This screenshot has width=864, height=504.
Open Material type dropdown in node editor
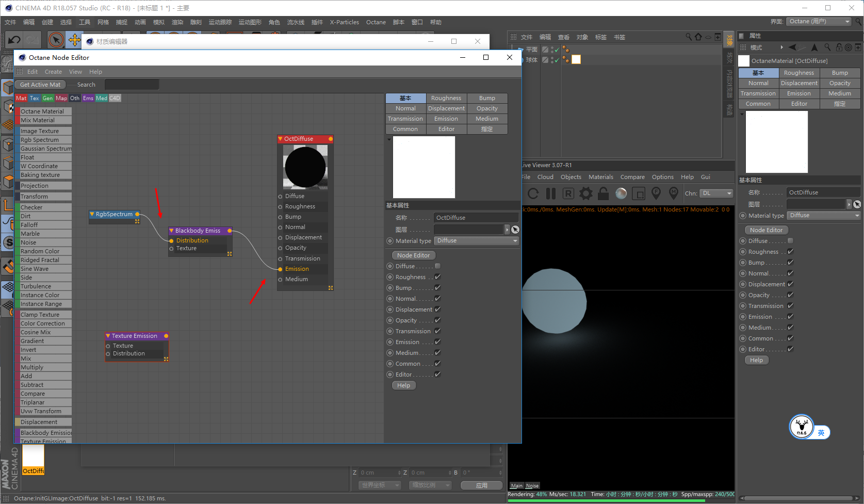476,241
